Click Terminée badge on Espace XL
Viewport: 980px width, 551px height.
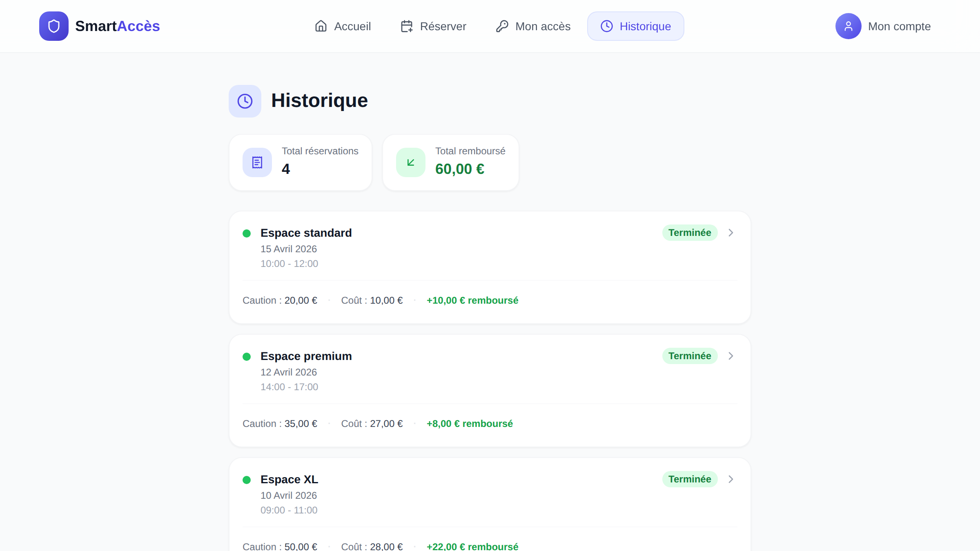coord(690,479)
